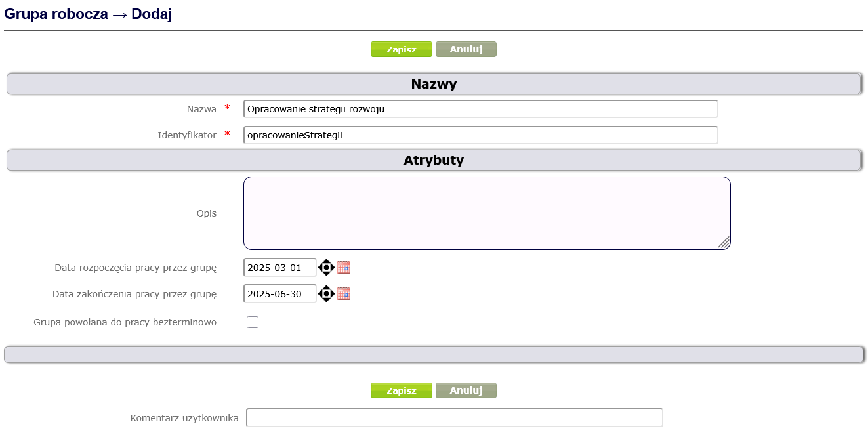The width and height of the screenshot is (868, 437).
Task: Click the four-arrow date adjuster beside the end date
Action: point(326,293)
